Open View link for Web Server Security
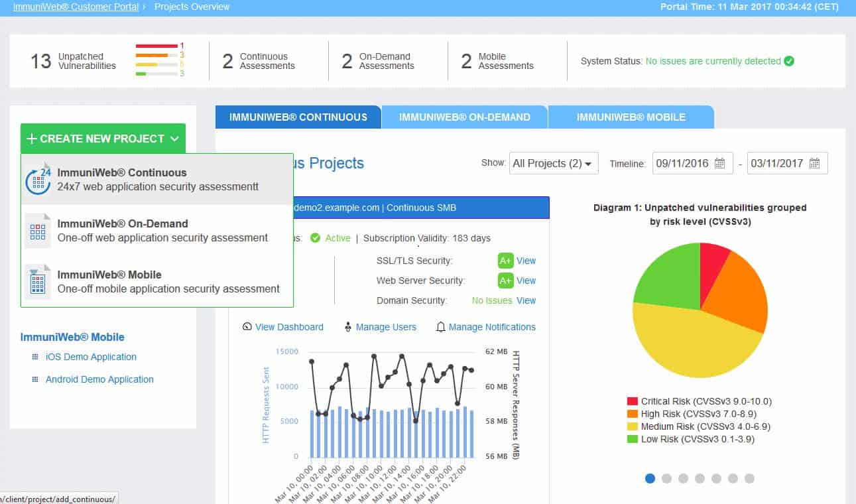Image resolution: width=856 pixels, height=504 pixels. tap(526, 281)
